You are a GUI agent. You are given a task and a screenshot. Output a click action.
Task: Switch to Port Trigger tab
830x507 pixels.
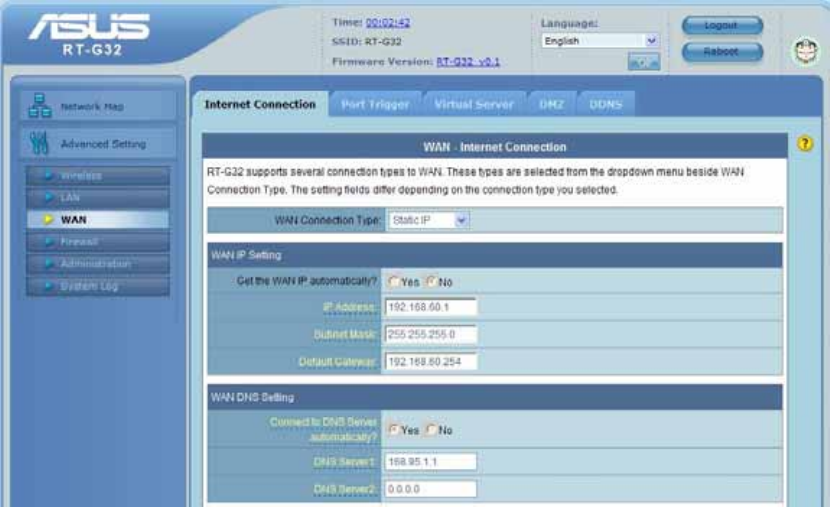tap(375, 104)
